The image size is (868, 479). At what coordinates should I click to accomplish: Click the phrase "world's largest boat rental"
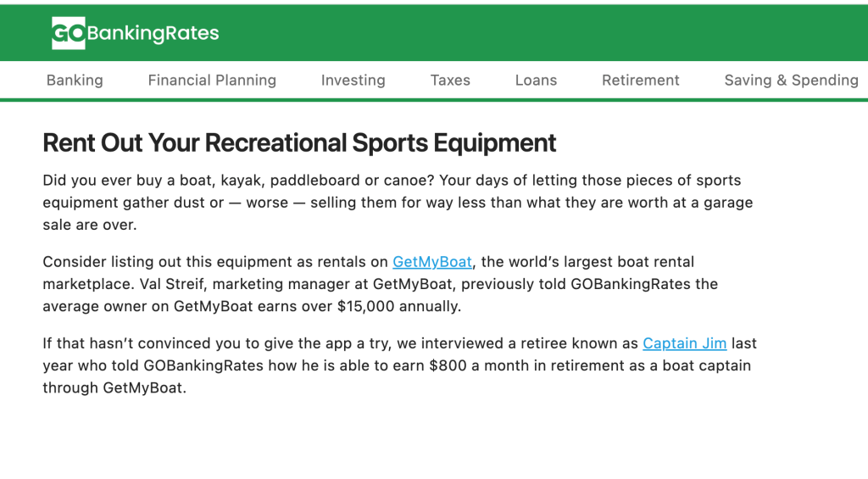click(x=602, y=262)
